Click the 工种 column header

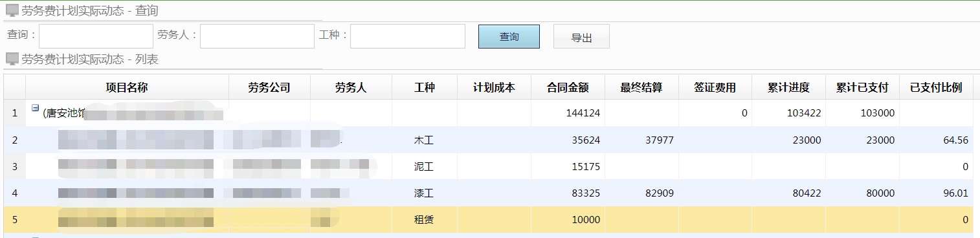click(x=425, y=87)
